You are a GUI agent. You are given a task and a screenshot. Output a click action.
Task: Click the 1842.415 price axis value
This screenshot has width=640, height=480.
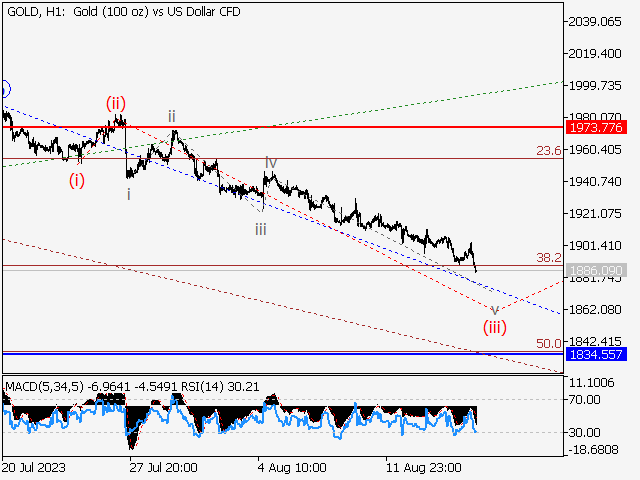point(595,341)
